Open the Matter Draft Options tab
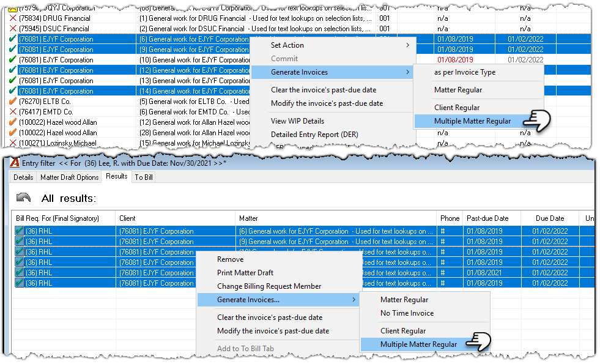 click(x=70, y=177)
